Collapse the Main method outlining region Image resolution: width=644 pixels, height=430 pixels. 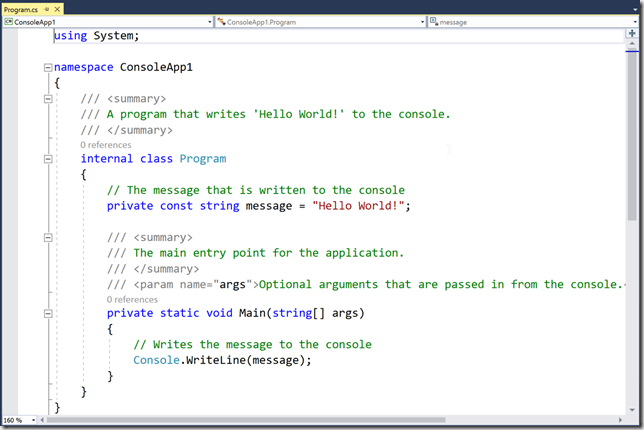[x=47, y=314]
